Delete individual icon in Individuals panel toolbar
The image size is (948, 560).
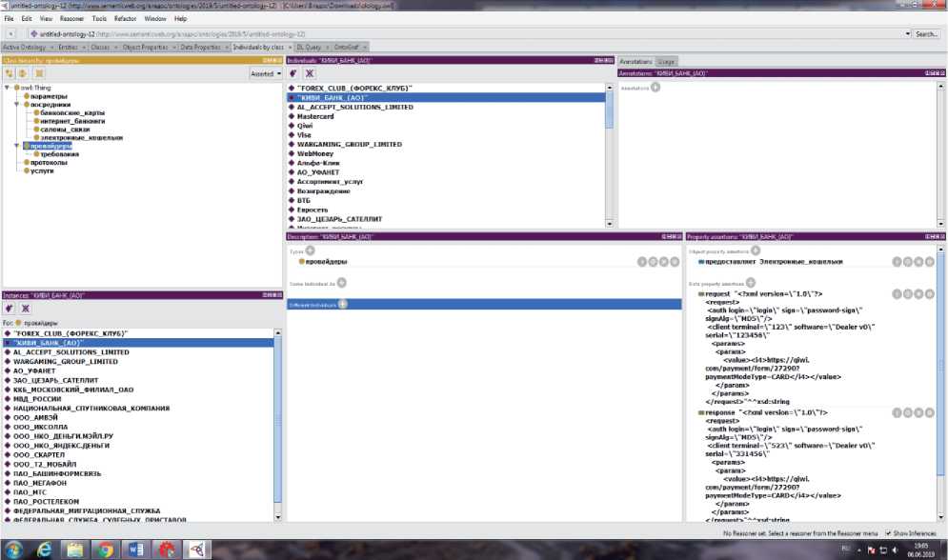310,73
